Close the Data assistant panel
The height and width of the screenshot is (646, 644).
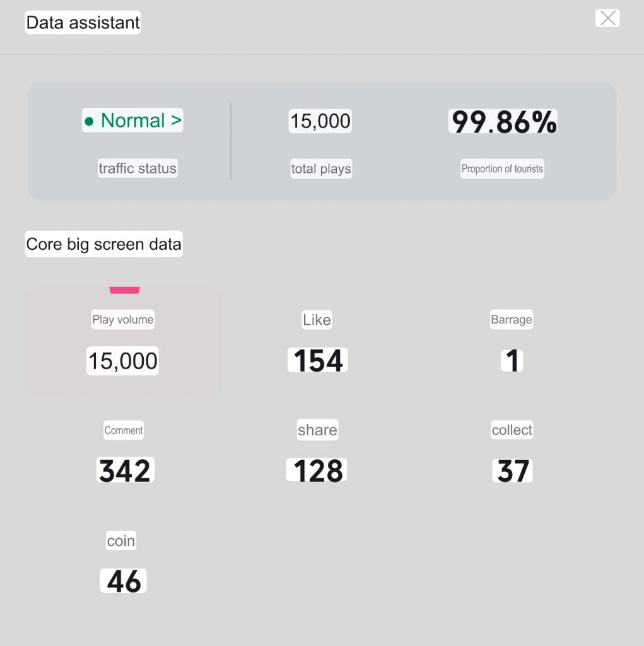[607, 18]
